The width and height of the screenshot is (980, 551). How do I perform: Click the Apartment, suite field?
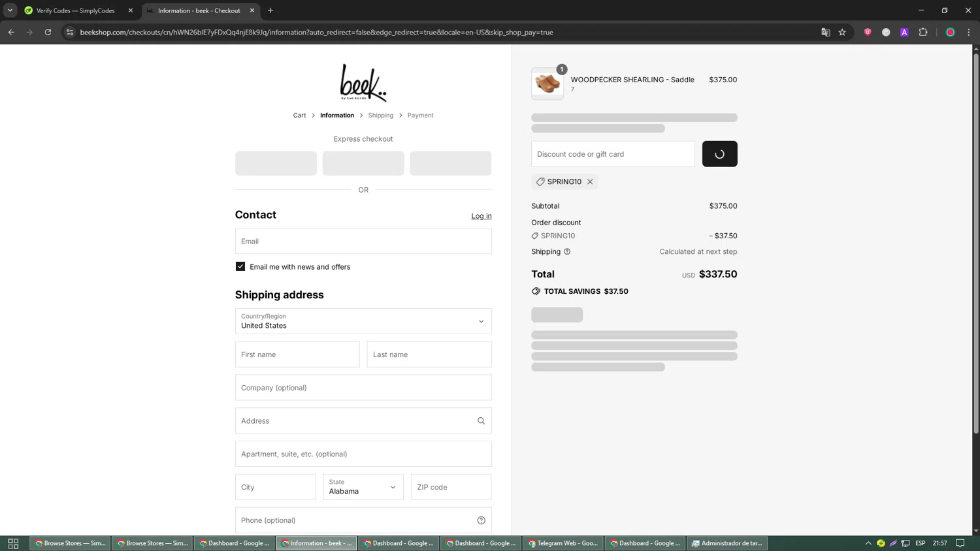[363, 454]
